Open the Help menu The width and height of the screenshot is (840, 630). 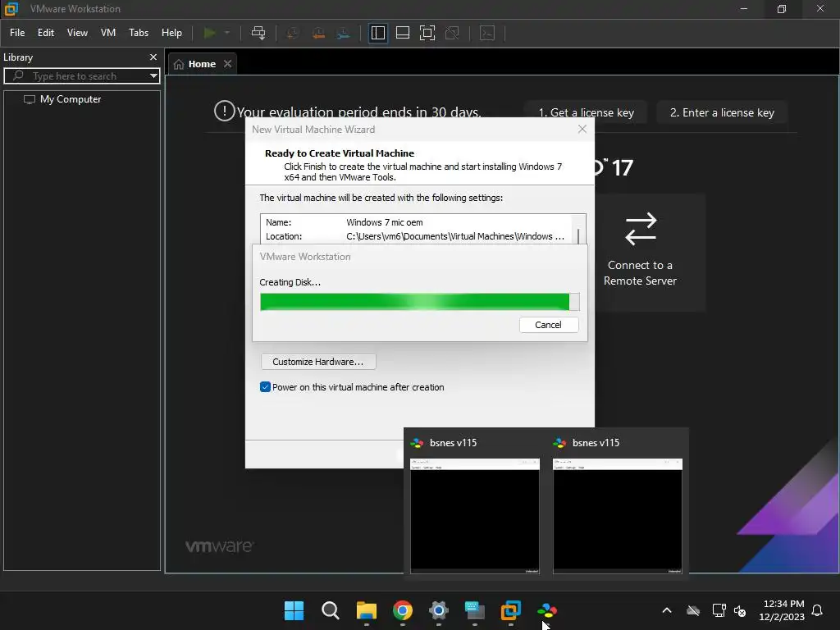(x=171, y=33)
